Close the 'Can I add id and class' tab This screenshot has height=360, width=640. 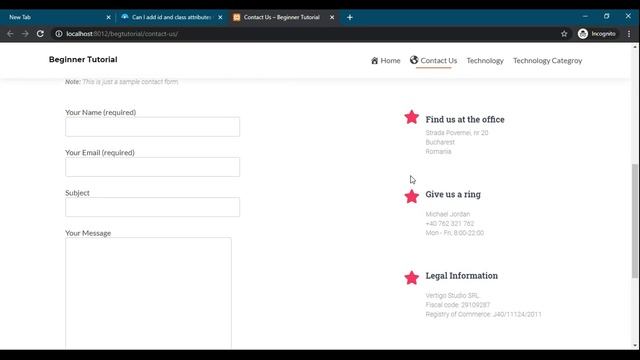pos(220,17)
